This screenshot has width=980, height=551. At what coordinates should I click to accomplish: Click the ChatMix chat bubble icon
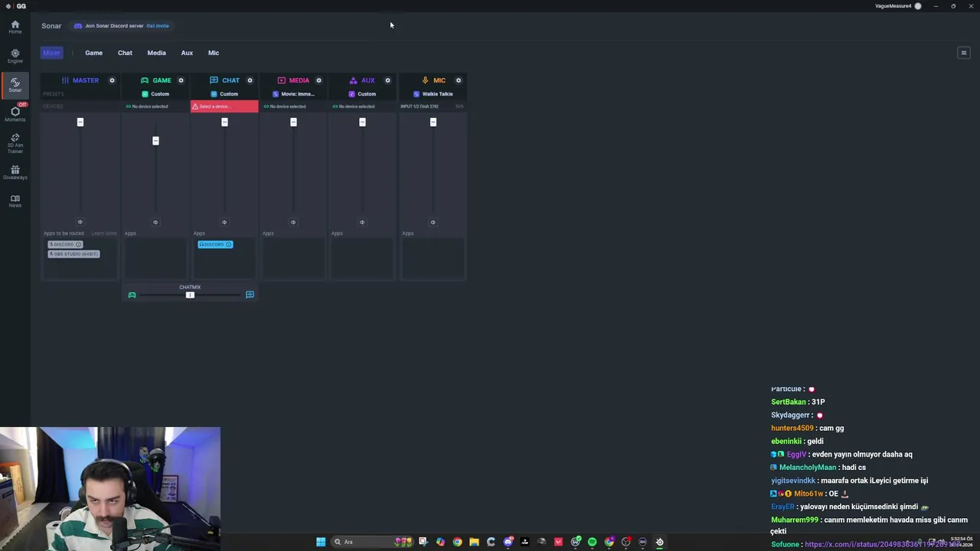(250, 295)
